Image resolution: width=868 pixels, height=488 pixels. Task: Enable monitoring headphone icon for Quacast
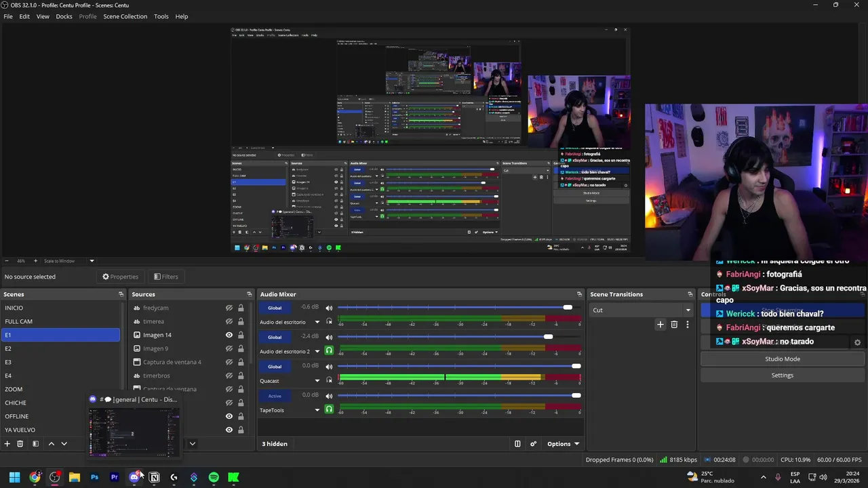point(329,380)
